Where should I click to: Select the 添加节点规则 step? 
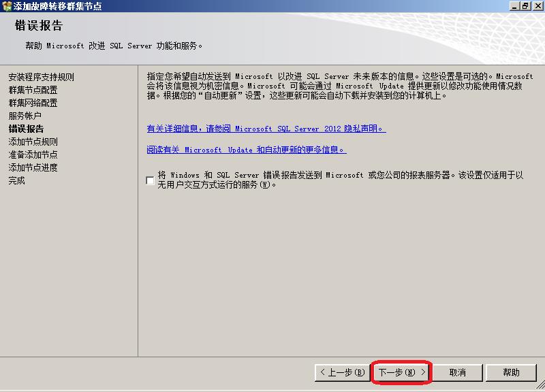pyautogui.click(x=33, y=142)
